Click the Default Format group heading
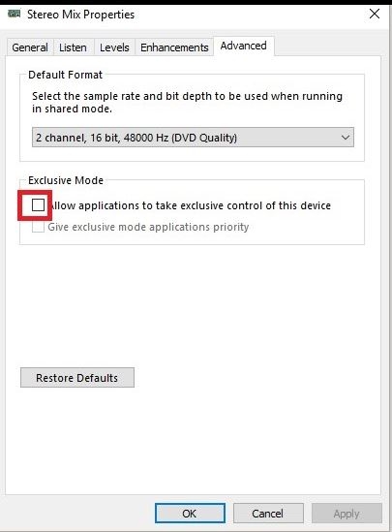 coord(66,75)
